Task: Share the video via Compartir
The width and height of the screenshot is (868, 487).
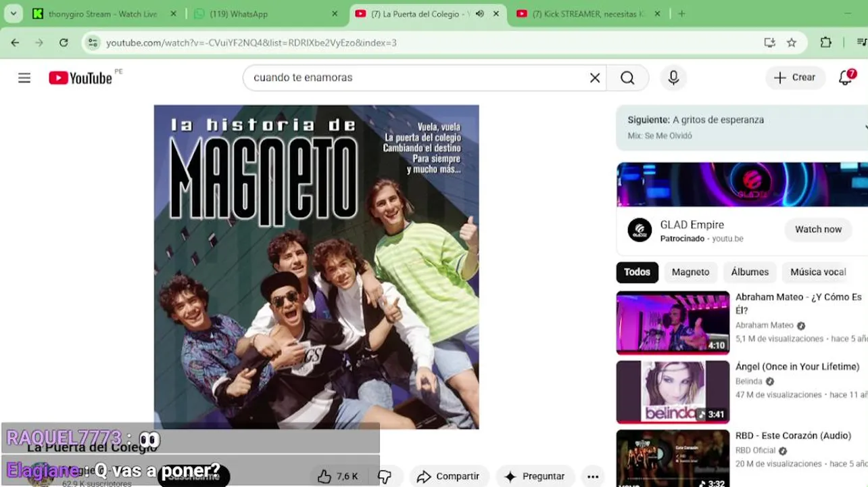Action: point(448,476)
